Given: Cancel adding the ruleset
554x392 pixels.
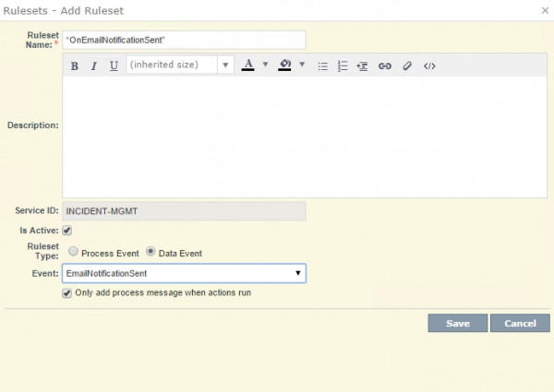Looking at the screenshot, I should [x=520, y=323].
